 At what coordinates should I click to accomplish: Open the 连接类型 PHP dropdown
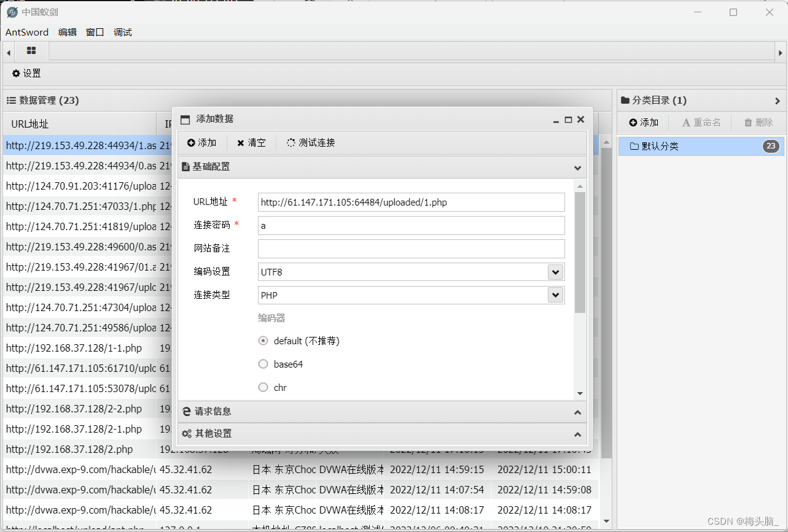click(x=555, y=295)
